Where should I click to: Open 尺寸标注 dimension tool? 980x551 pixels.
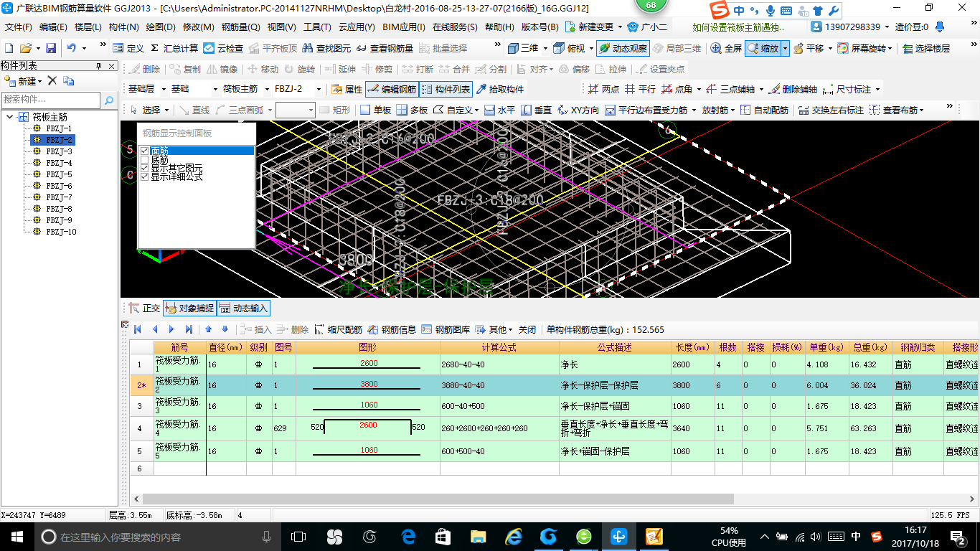click(847, 90)
